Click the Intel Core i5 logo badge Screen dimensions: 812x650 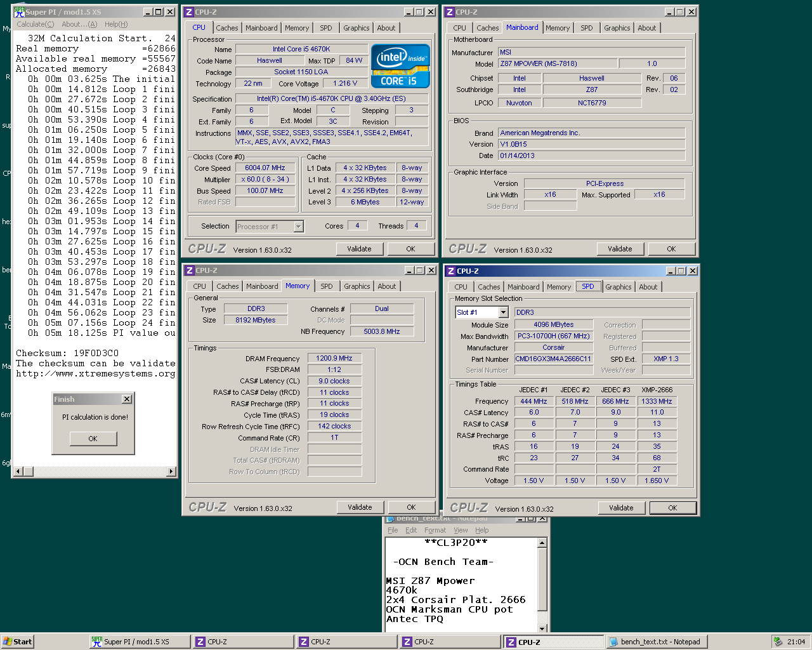pyautogui.click(x=400, y=66)
